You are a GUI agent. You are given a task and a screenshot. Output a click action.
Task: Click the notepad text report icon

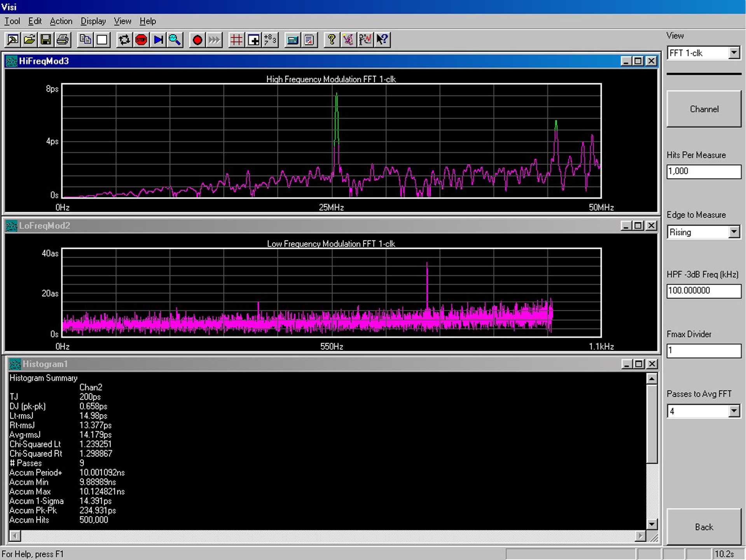(309, 40)
